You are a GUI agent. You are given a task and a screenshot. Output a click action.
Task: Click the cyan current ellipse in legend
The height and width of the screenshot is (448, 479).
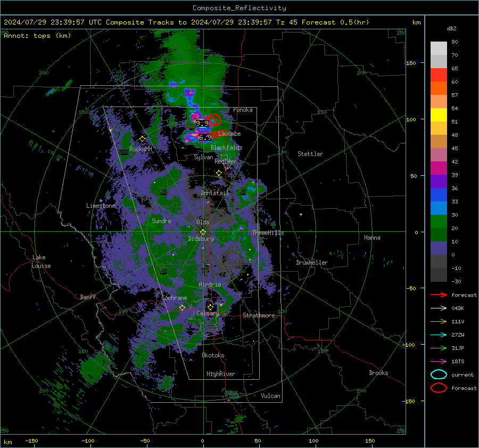(x=439, y=374)
